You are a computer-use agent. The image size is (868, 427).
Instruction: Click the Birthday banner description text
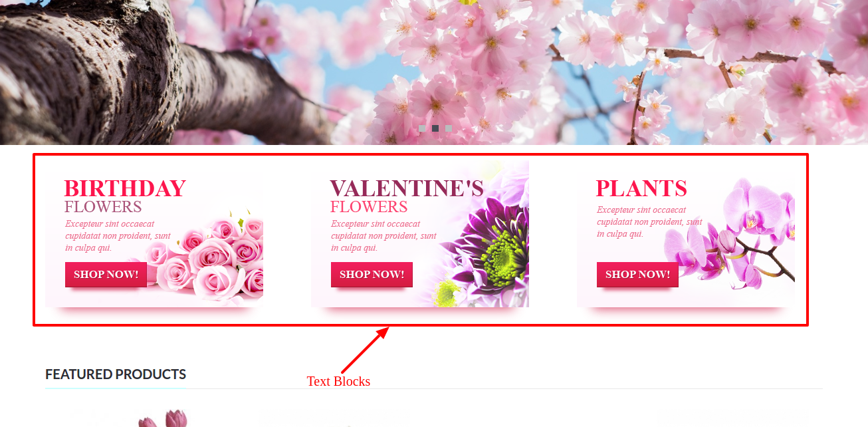coord(118,236)
